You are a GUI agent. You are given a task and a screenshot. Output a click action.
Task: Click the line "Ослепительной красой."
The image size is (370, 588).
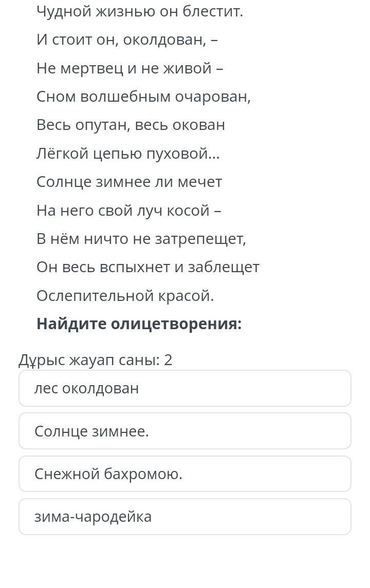(x=125, y=296)
